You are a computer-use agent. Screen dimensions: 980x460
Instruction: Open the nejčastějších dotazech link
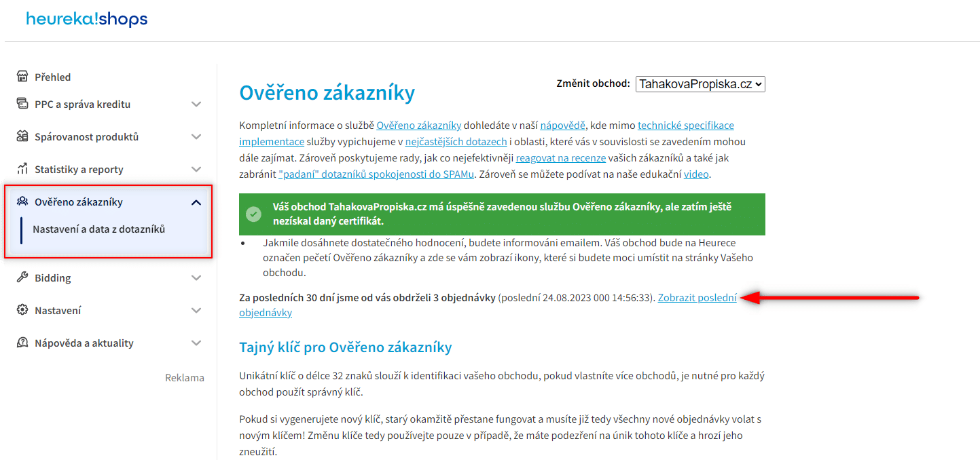tap(456, 142)
